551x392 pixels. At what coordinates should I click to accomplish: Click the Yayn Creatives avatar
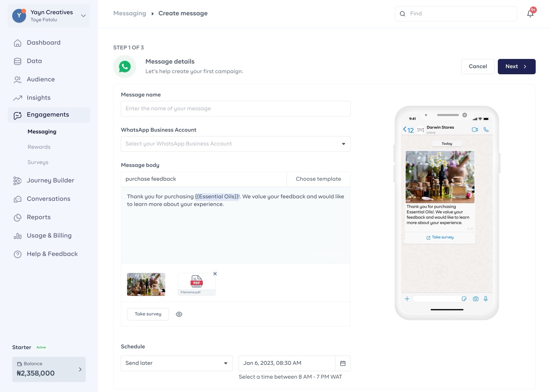pos(19,16)
